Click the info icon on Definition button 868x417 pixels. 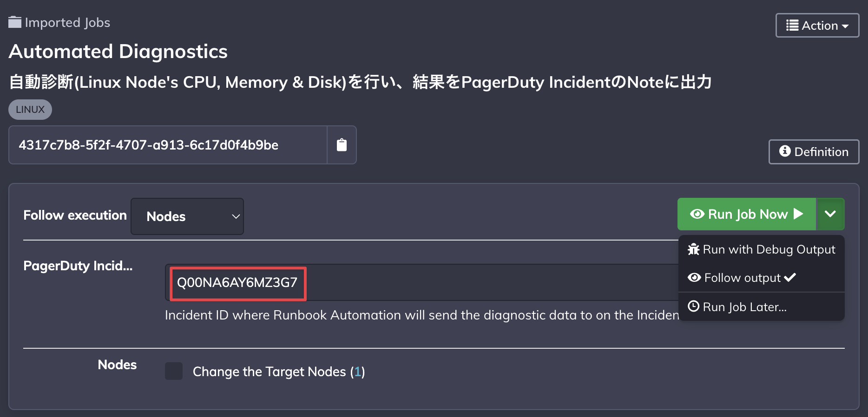(x=785, y=151)
